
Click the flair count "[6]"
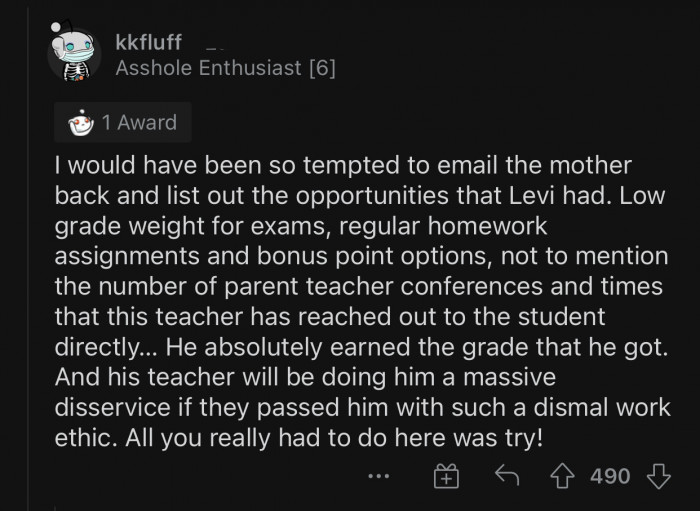click(x=321, y=68)
